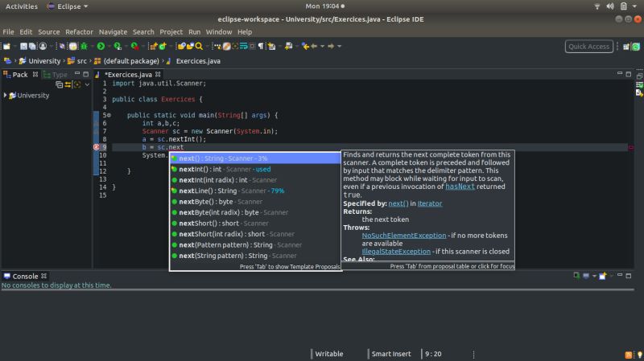
Task: Open the Activities overview
Action: [x=22, y=6]
